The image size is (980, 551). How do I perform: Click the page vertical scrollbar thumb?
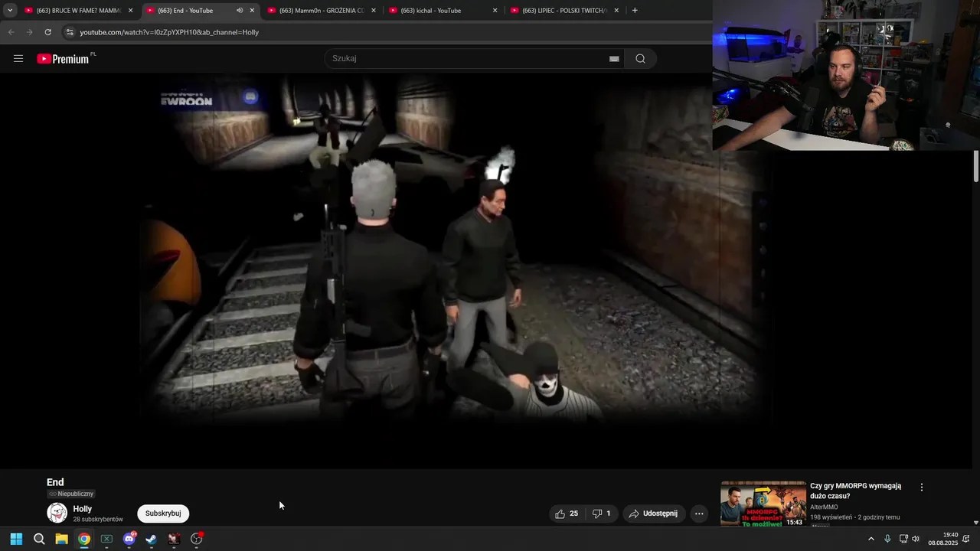point(975,166)
